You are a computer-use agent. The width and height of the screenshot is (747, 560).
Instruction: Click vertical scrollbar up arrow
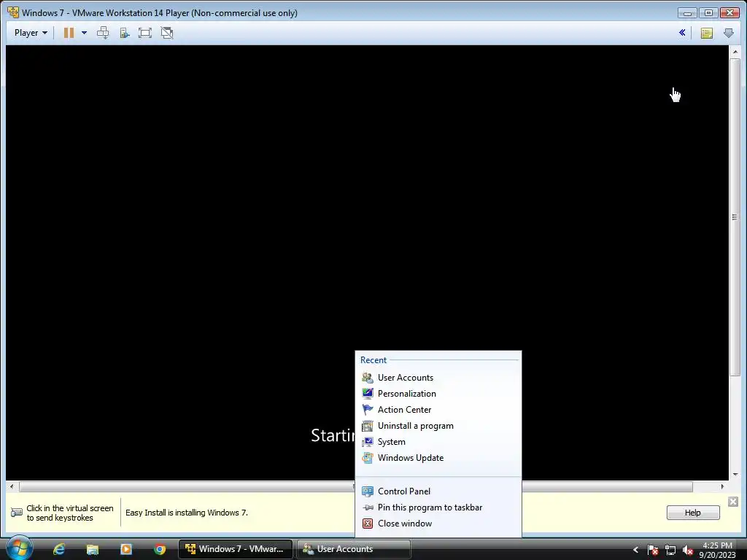(x=735, y=51)
